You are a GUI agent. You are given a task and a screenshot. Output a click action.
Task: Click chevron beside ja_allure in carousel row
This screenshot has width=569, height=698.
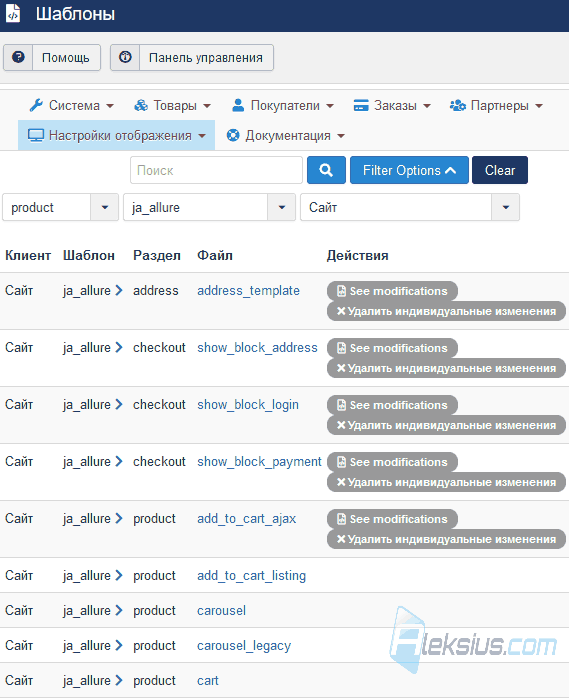coord(119,610)
